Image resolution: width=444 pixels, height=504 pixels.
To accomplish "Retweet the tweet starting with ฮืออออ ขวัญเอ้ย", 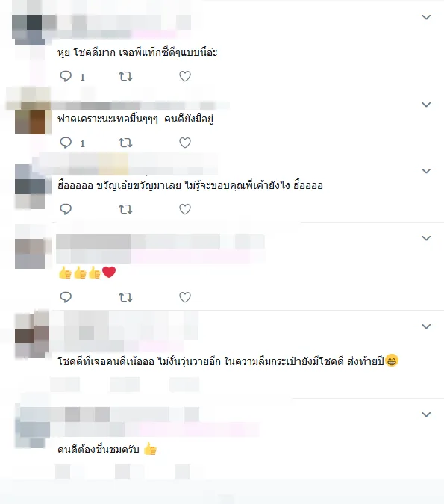I will click(125, 209).
